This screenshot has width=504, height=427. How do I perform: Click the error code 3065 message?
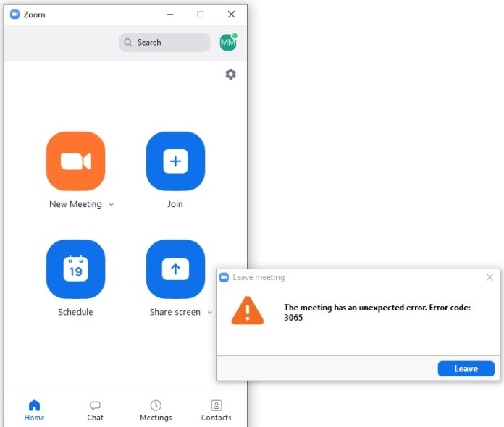pyautogui.click(x=377, y=313)
